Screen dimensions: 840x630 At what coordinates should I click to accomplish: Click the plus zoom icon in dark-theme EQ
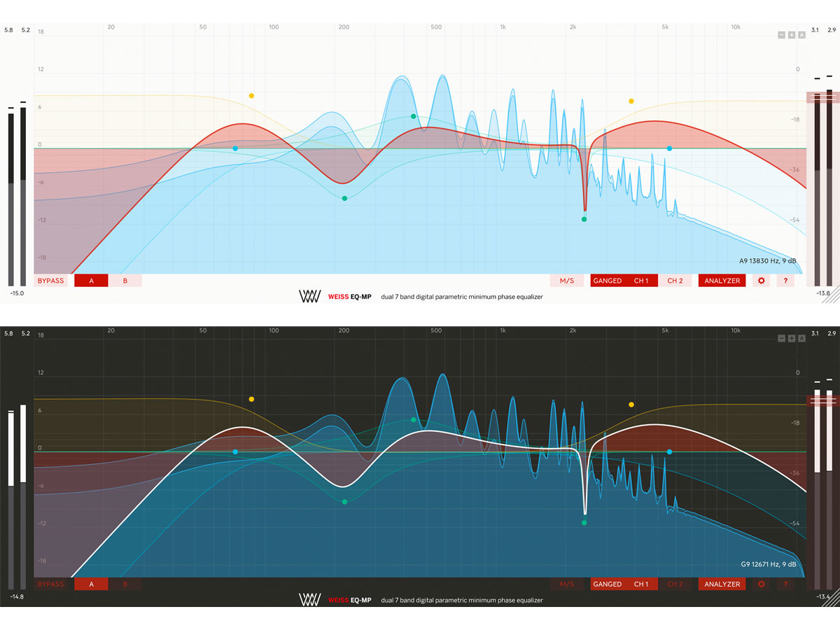(x=792, y=338)
